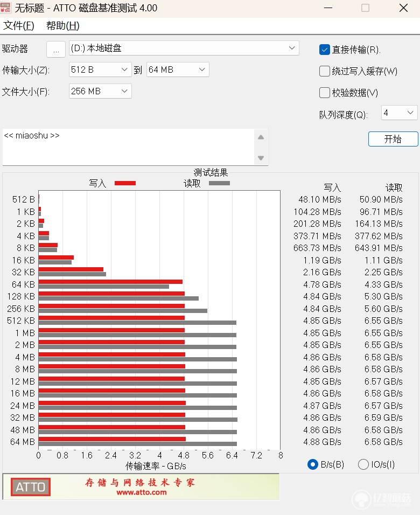This screenshot has height=515, width=420.
Task: Click read value 5.30 GB/s
Action: click(x=383, y=297)
